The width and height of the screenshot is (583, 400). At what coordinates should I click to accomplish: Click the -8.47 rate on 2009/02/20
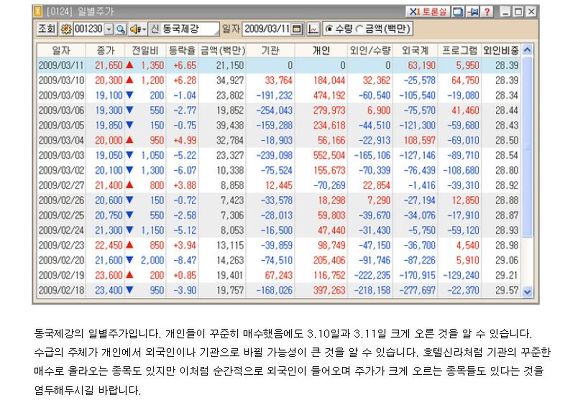(x=185, y=260)
